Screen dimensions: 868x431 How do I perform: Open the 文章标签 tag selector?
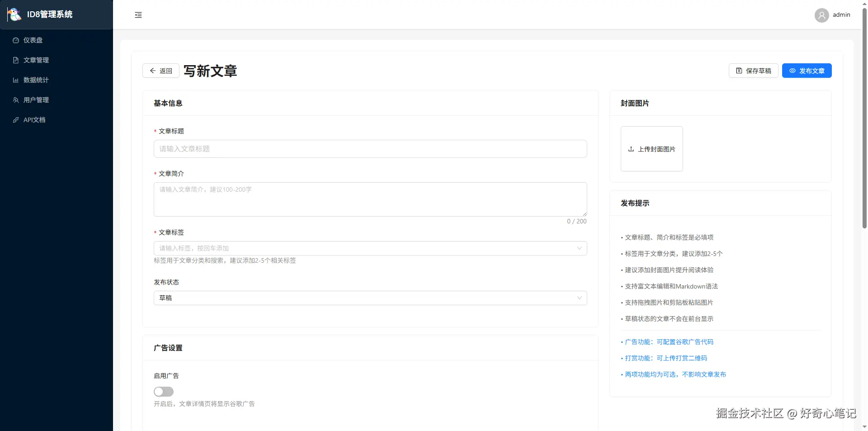click(x=370, y=248)
